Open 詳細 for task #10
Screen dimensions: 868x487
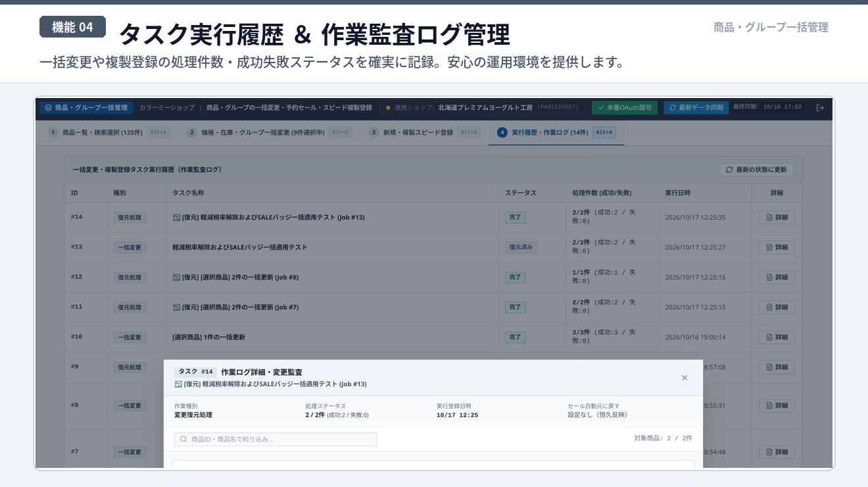pyautogui.click(x=777, y=337)
